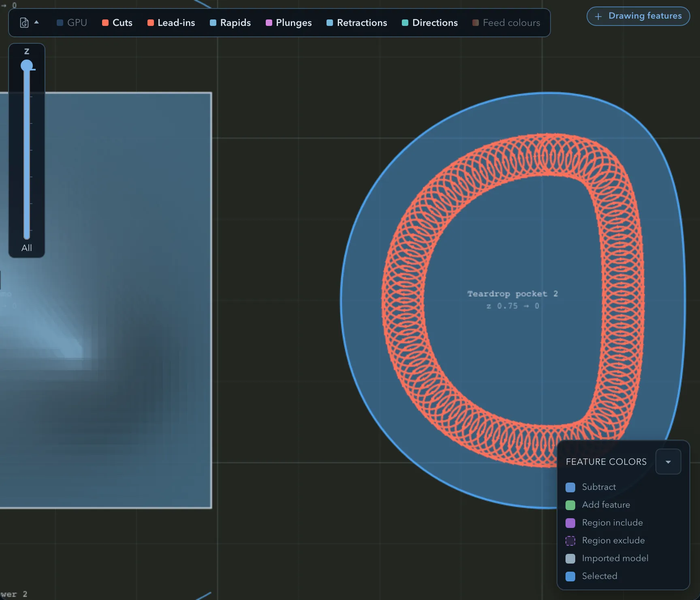This screenshot has width=700, height=600.
Task: Click the Subtract legend label
Action: point(599,487)
